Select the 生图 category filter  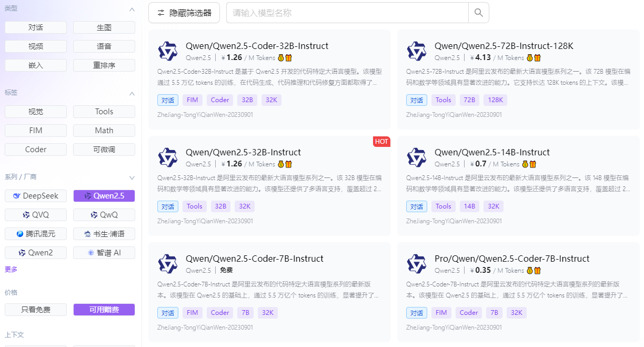[104, 27]
